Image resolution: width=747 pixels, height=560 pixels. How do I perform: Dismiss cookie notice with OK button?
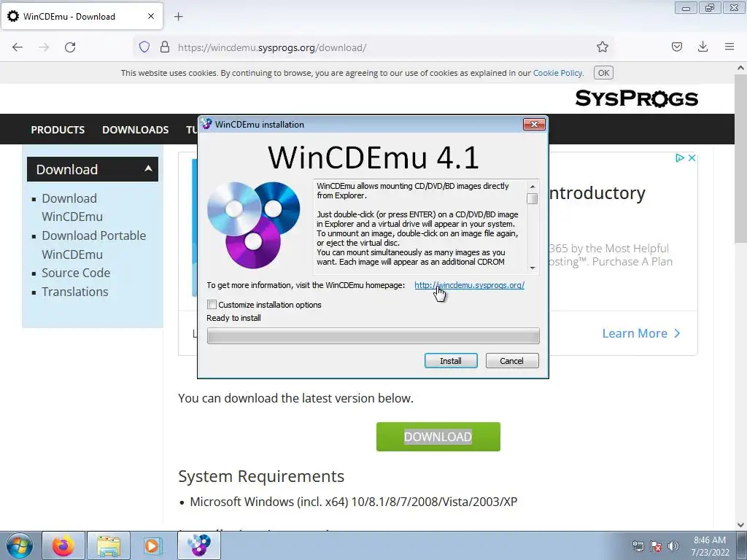click(x=603, y=73)
